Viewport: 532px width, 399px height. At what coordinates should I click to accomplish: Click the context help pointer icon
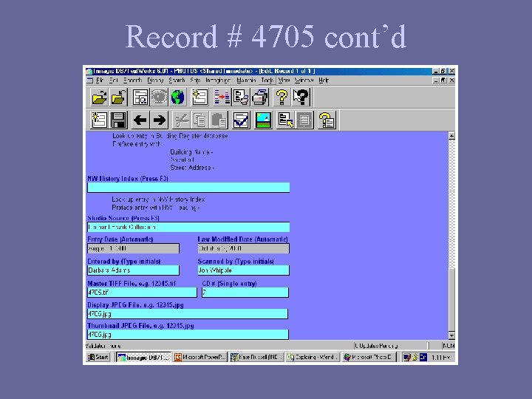(x=301, y=98)
